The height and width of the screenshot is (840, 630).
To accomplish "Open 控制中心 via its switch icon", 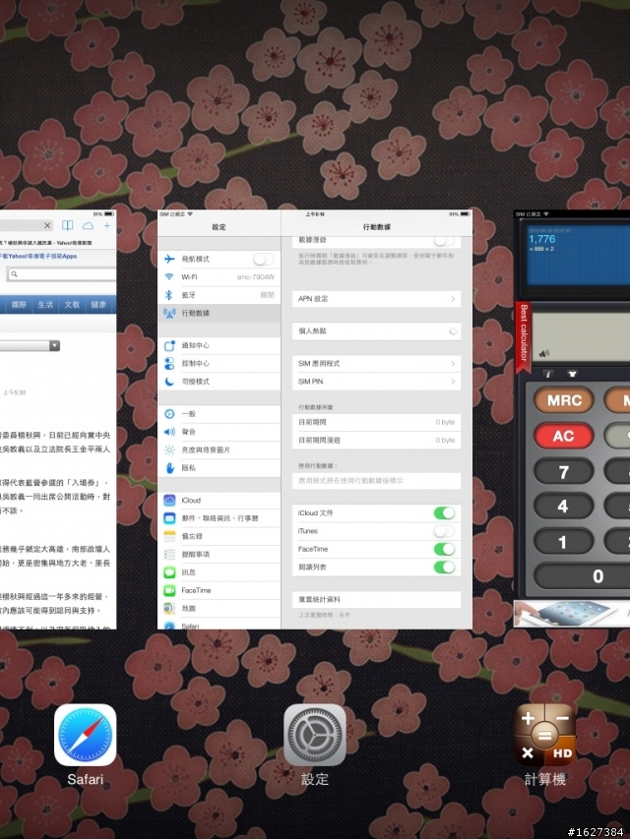I will [169, 363].
